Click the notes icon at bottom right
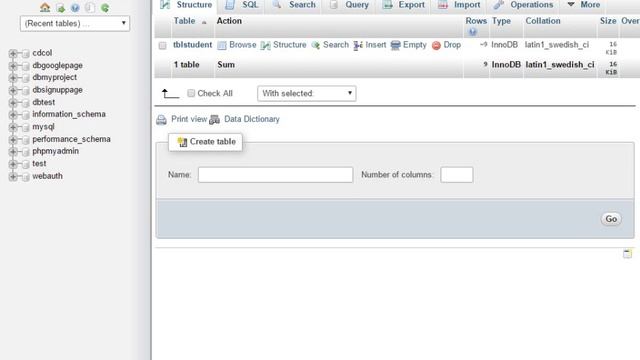This screenshot has width=640, height=360. [627, 254]
